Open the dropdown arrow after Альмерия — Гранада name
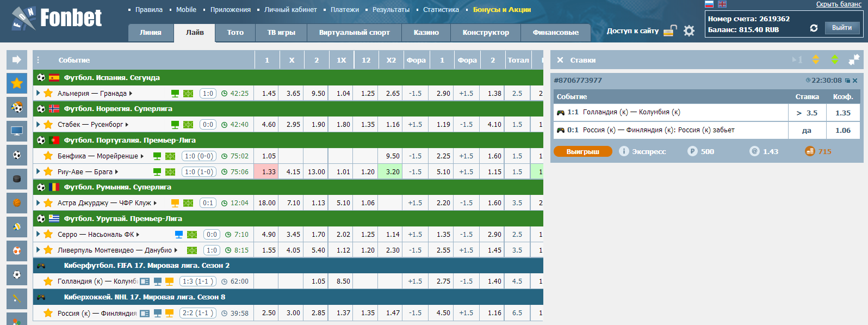The height and width of the screenshot is (325, 868). pos(131,94)
